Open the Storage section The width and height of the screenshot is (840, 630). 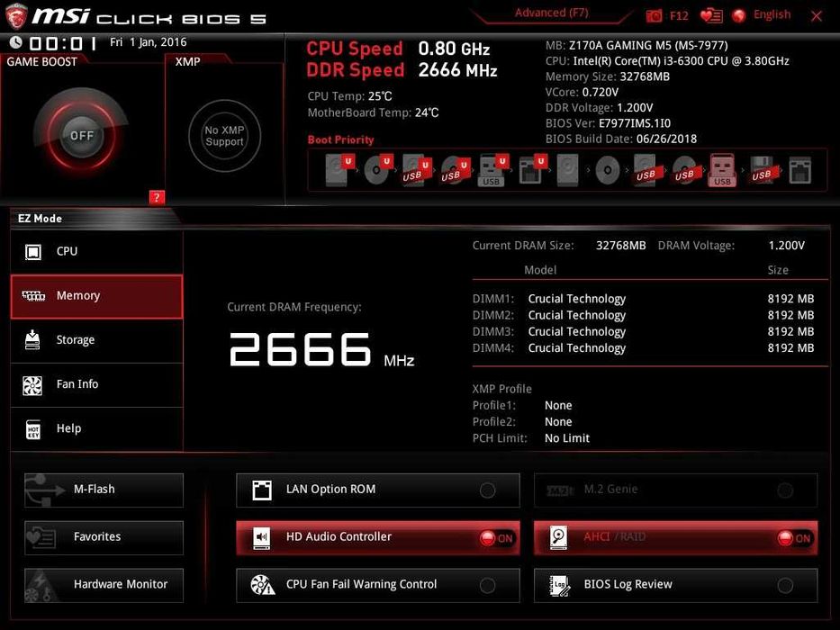pos(96,340)
